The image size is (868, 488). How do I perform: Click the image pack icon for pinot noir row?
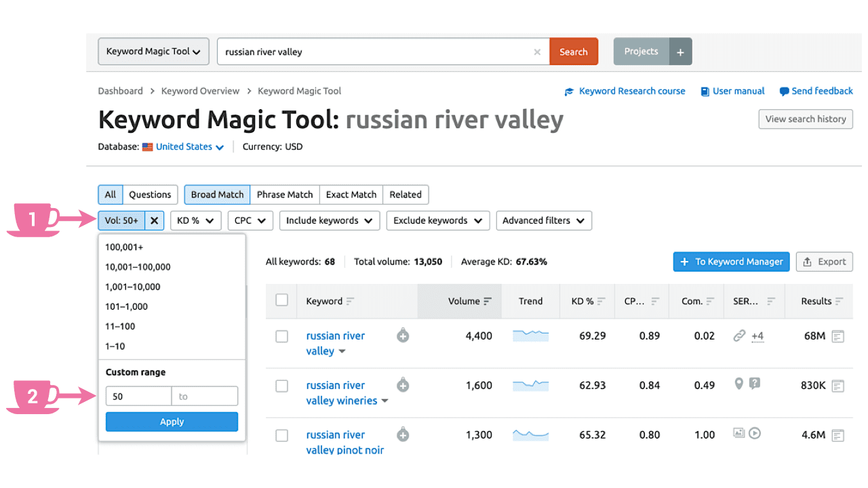tap(738, 433)
